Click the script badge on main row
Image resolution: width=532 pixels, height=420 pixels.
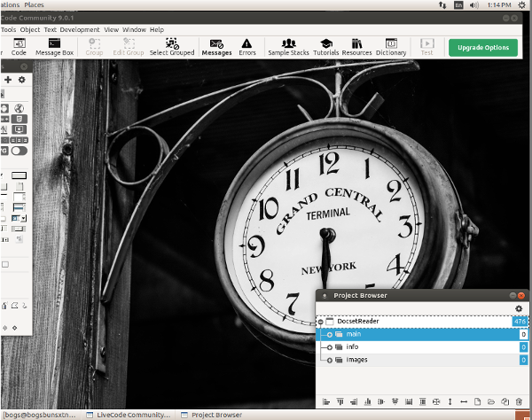(x=523, y=335)
